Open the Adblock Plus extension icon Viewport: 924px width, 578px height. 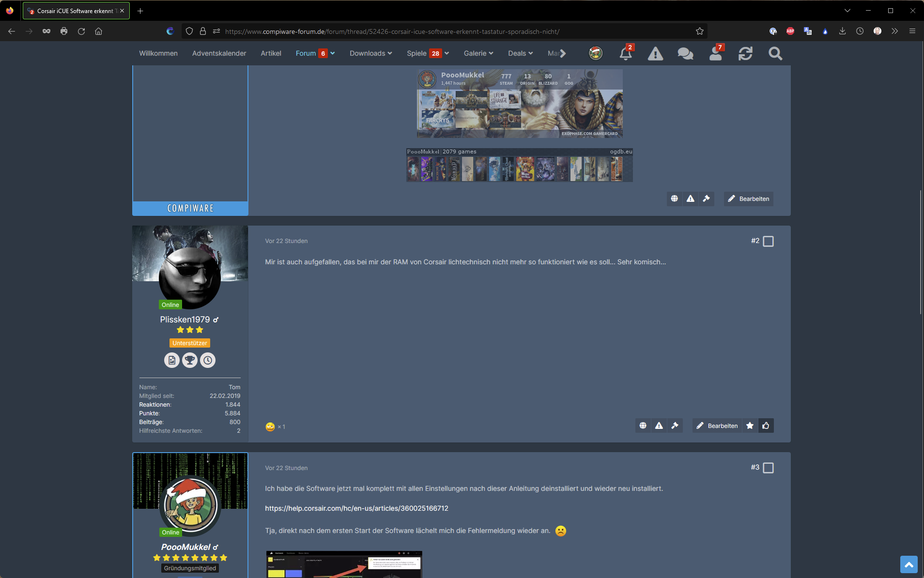click(x=790, y=31)
